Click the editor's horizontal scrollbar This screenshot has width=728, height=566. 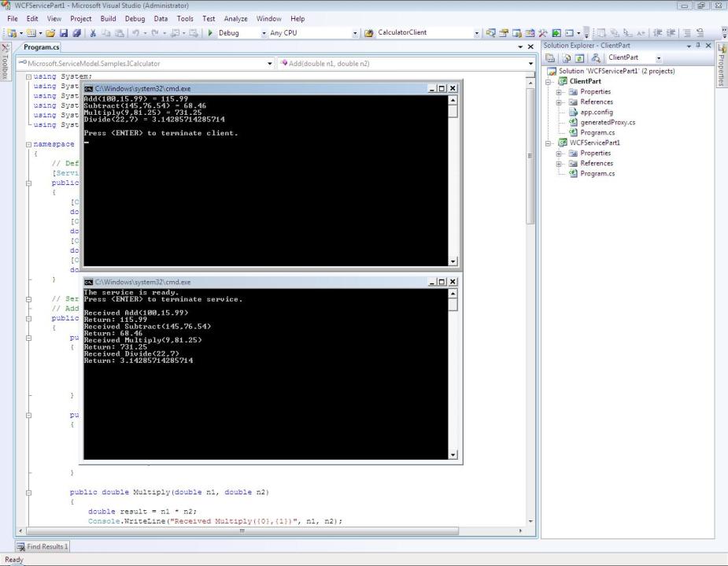(x=268, y=531)
